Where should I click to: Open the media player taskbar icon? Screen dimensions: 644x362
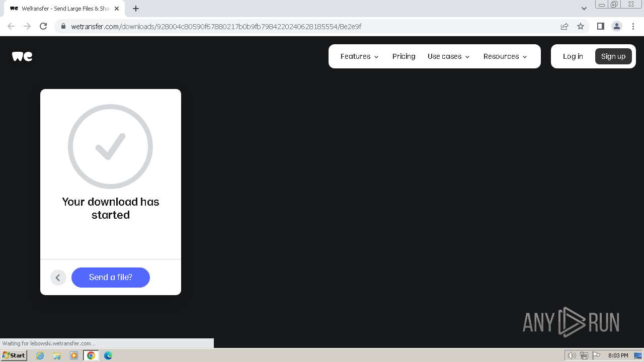pyautogui.click(x=74, y=355)
